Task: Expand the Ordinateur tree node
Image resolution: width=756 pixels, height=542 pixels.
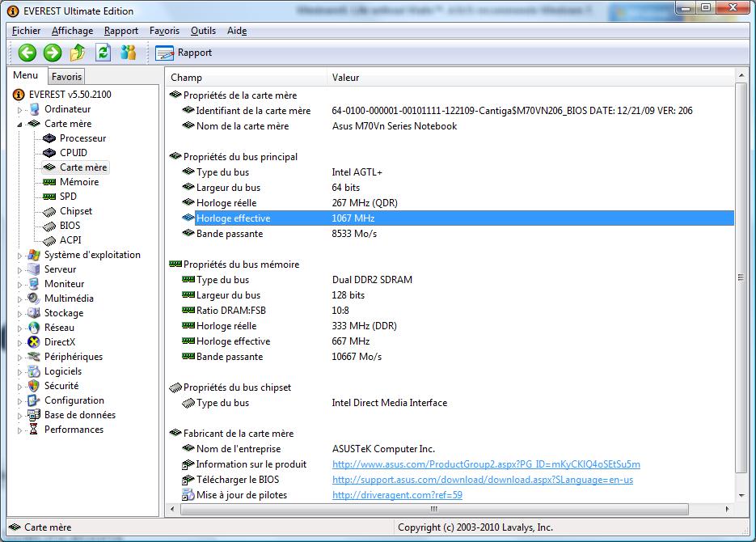Action: [20, 110]
